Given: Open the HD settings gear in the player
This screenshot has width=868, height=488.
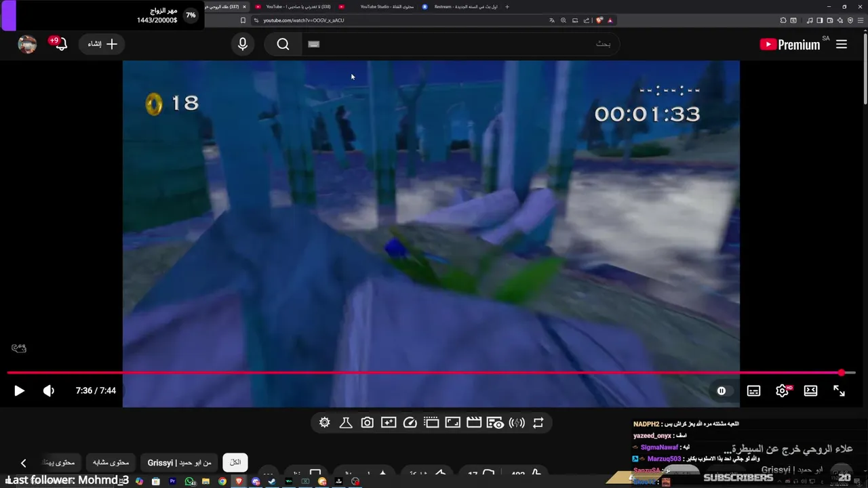Looking at the screenshot, I should (x=783, y=390).
